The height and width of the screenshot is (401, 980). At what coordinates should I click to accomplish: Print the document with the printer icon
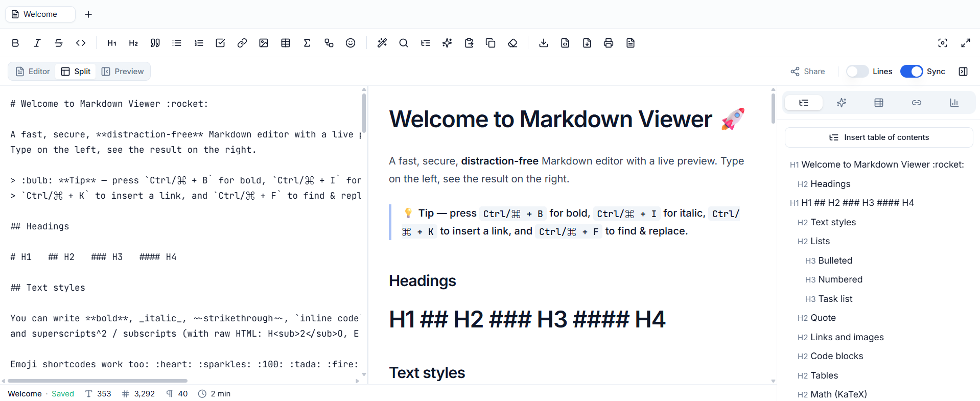point(609,43)
